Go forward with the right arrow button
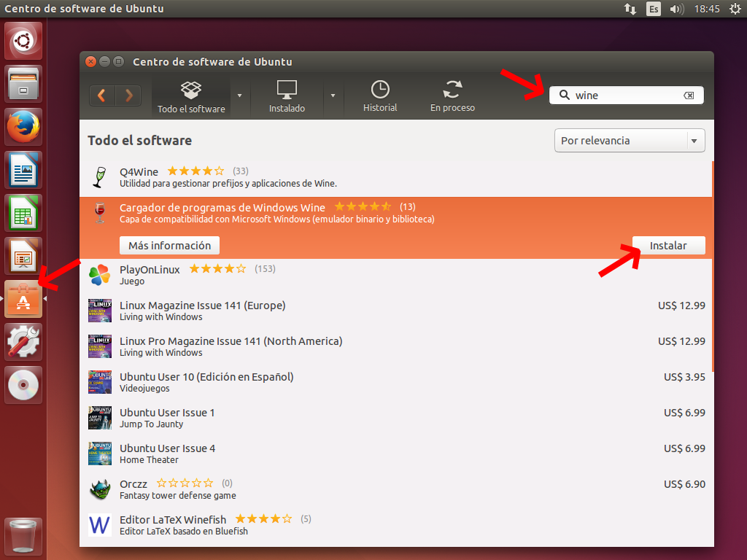 tap(128, 96)
